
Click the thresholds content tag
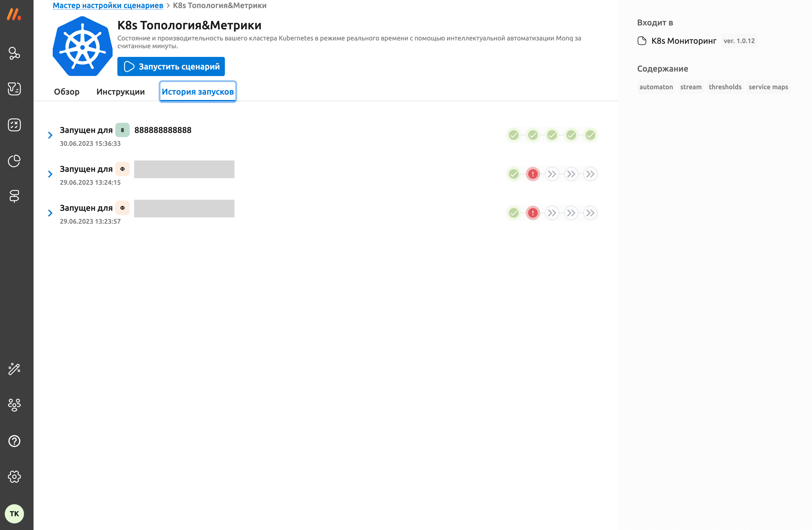725,87
